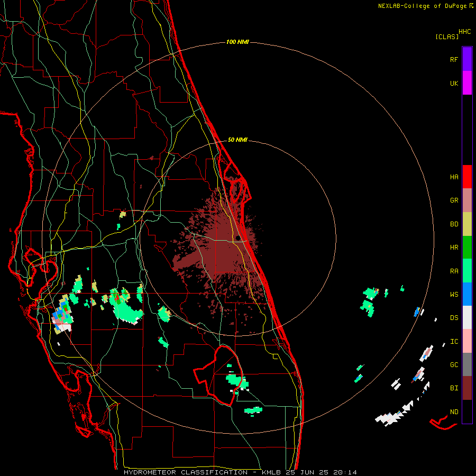
Task: Select the yellow BD legend swatch
Action: (x=467, y=224)
